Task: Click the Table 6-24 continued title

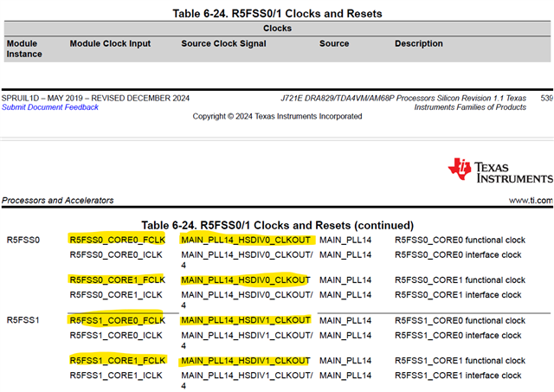Action: (277, 225)
